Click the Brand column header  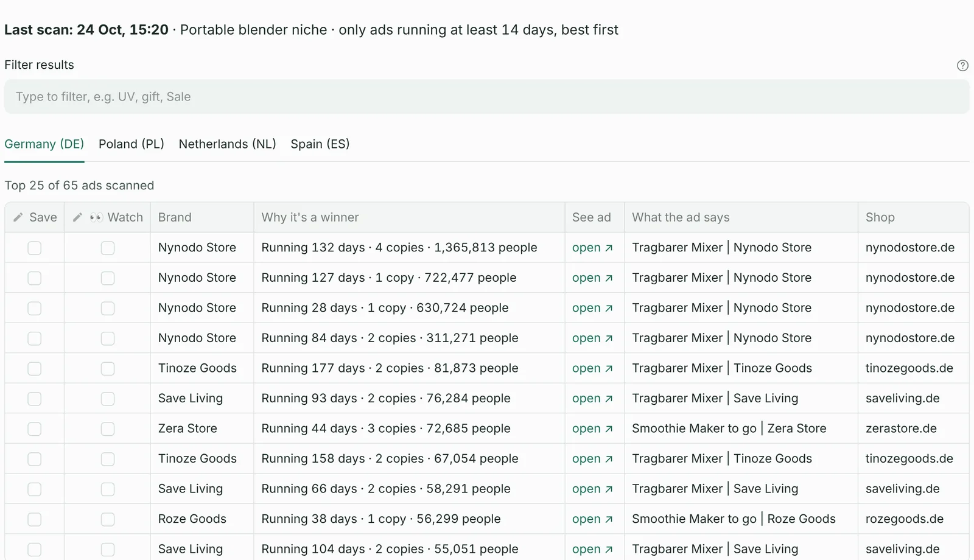202,217
